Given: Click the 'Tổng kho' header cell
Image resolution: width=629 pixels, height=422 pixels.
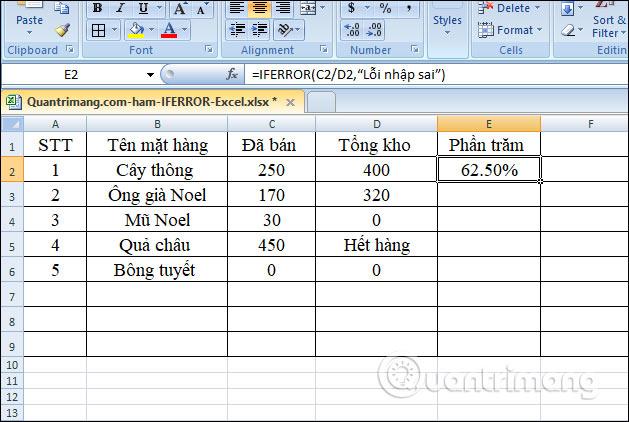Looking at the screenshot, I should click(x=376, y=145).
